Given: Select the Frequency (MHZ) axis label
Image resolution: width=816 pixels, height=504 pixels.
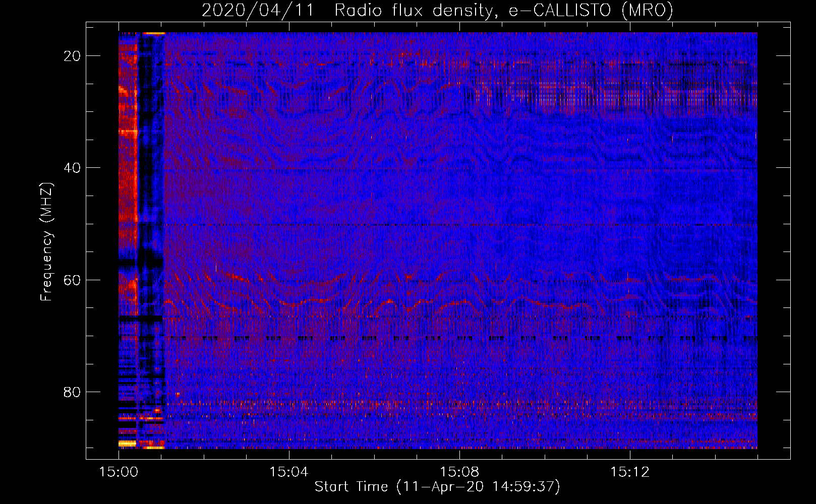Looking at the screenshot, I should click(46, 241).
